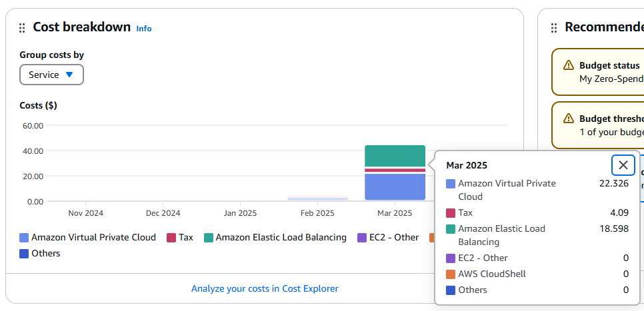Click the 4.09 Tax value in tooltip
Image resolution: width=644 pixels, height=311 pixels.
pyautogui.click(x=619, y=213)
